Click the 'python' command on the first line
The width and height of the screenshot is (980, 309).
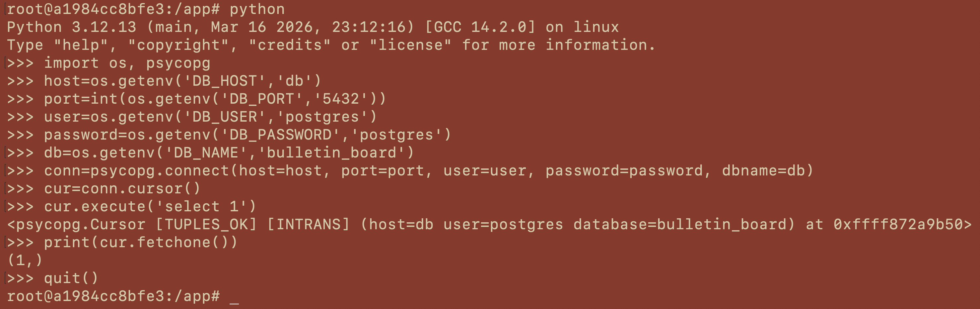[257, 10]
